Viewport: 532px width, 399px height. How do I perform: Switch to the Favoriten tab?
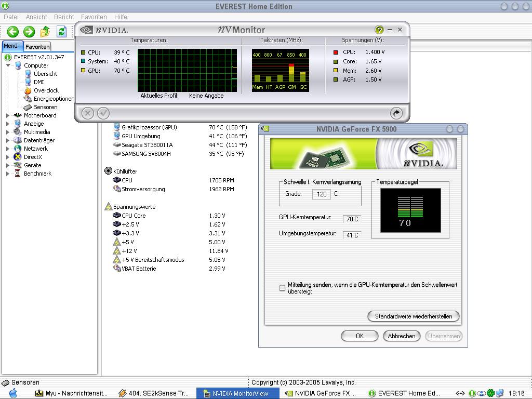click(x=37, y=47)
